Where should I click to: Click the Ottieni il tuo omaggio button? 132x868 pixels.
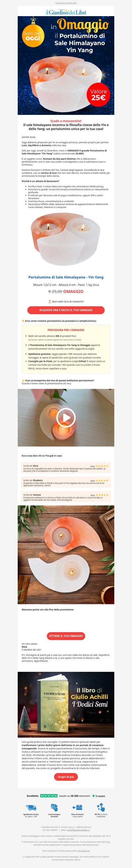pyautogui.click(x=66, y=636)
